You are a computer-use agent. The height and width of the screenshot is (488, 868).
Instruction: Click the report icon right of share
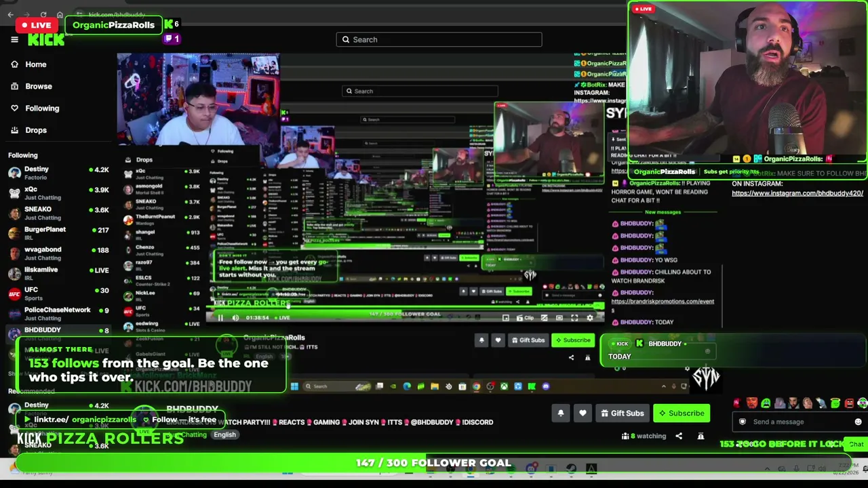point(701,436)
